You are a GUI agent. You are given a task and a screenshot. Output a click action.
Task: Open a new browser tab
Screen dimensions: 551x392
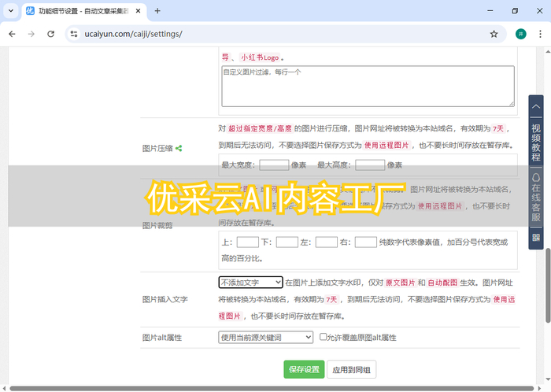[157, 11]
